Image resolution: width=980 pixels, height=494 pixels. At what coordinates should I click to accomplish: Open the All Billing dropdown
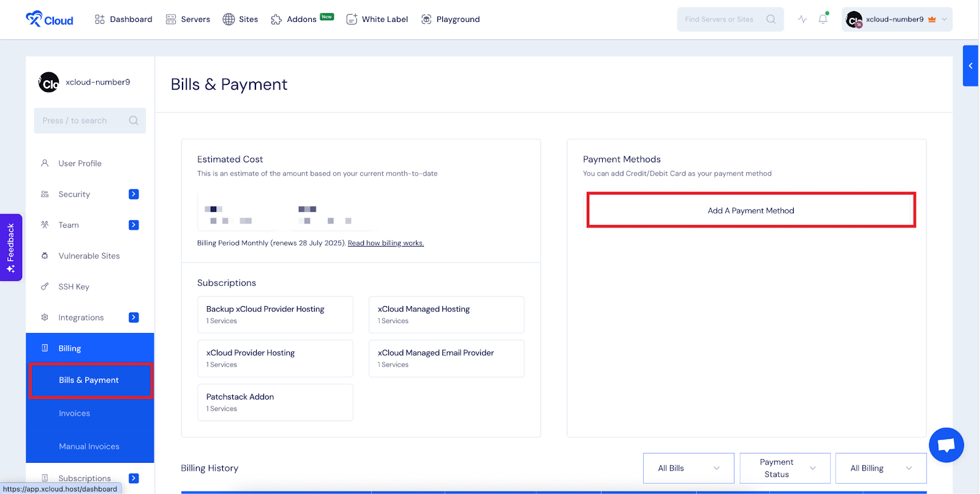point(880,468)
